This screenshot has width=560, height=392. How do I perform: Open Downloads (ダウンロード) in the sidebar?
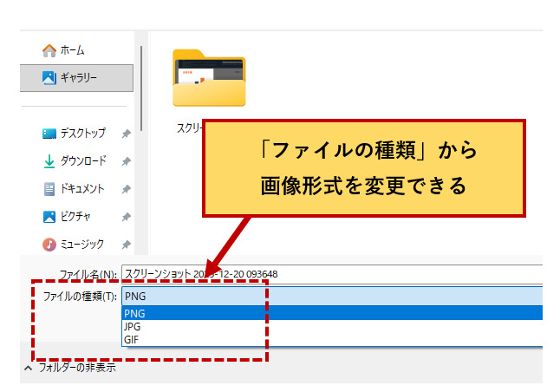(x=75, y=160)
